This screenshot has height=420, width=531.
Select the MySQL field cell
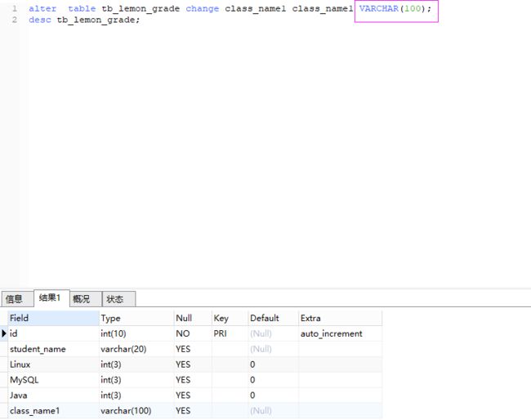[53, 380]
